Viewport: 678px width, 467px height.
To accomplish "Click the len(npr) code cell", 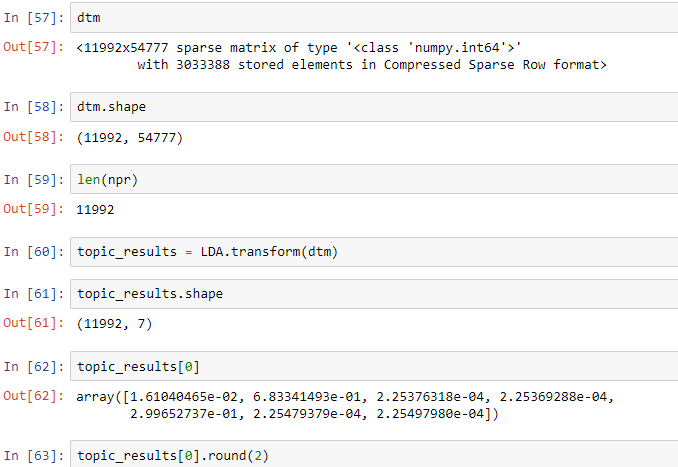I will (374, 179).
